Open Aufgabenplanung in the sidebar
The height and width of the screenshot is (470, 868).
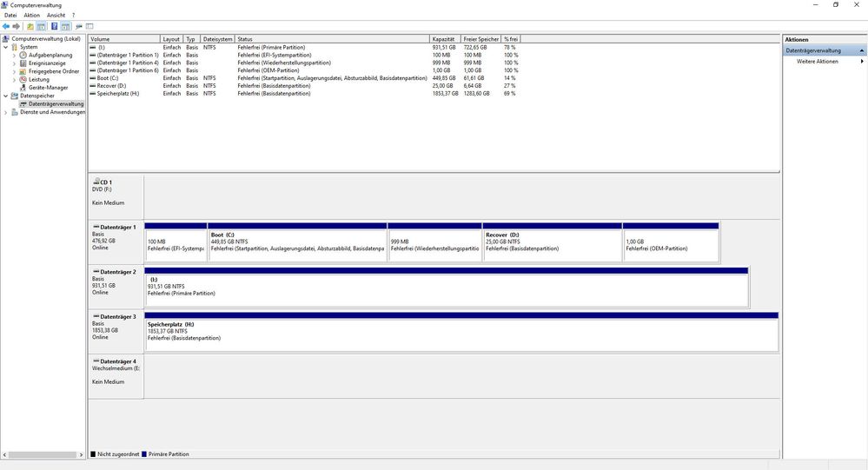click(x=50, y=55)
